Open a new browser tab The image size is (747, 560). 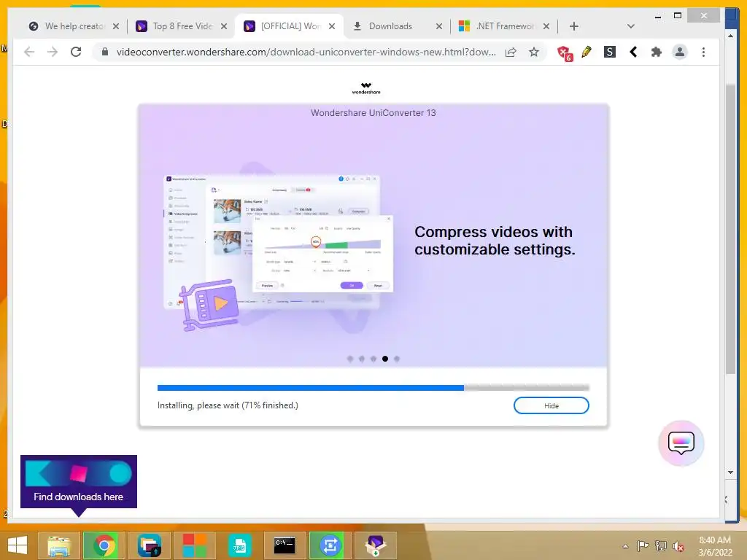click(574, 26)
